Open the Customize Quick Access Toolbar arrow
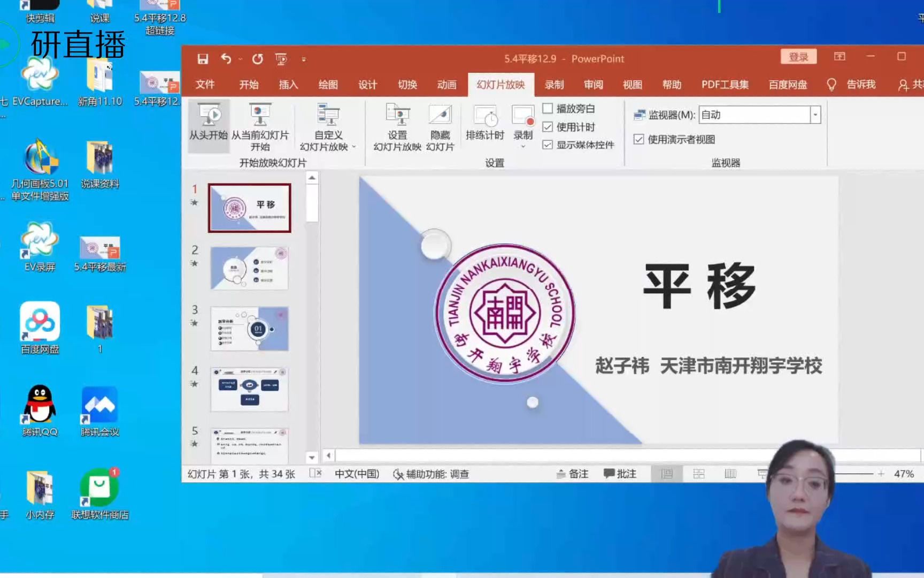924x578 pixels. coord(304,59)
